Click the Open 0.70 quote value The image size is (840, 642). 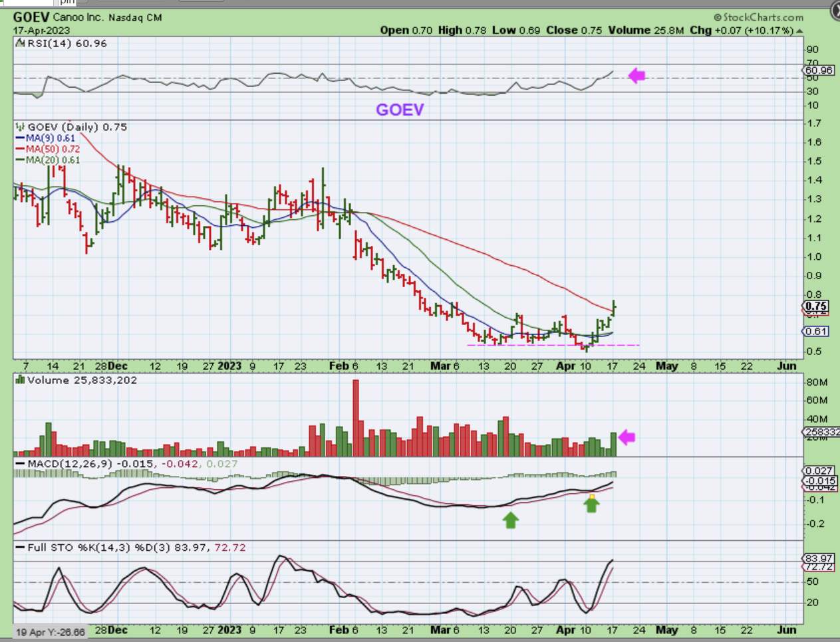[406, 31]
